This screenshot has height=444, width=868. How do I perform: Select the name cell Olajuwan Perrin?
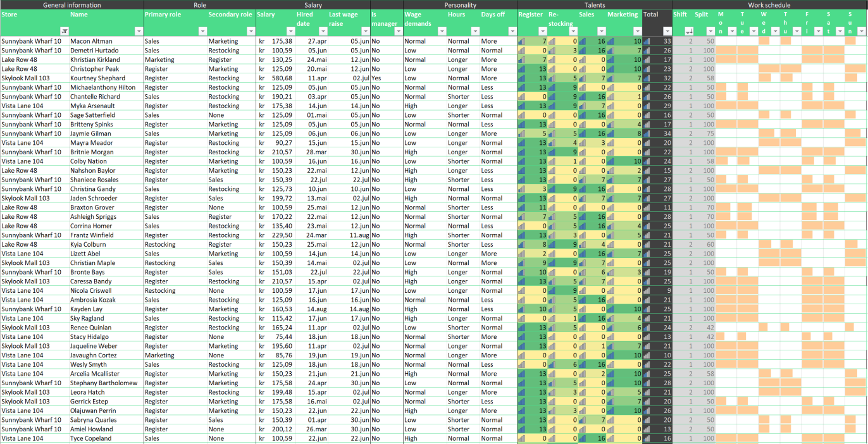pos(106,410)
